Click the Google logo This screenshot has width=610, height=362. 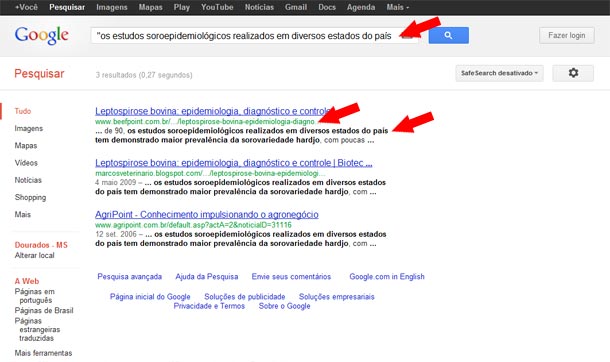coord(42,35)
